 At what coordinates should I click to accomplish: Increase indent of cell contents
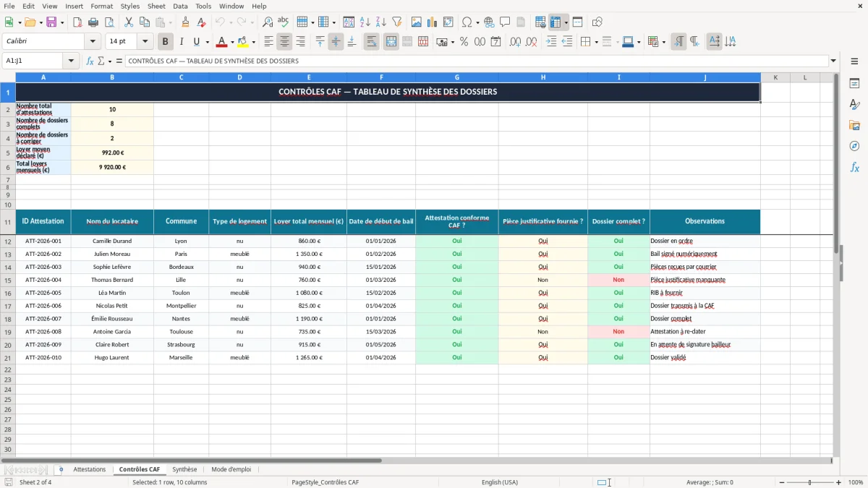click(x=551, y=42)
